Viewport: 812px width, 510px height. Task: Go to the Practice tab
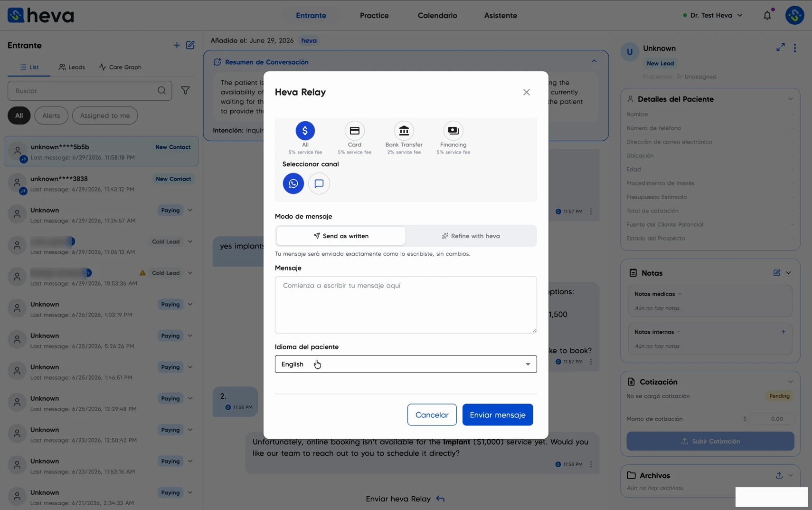(374, 15)
